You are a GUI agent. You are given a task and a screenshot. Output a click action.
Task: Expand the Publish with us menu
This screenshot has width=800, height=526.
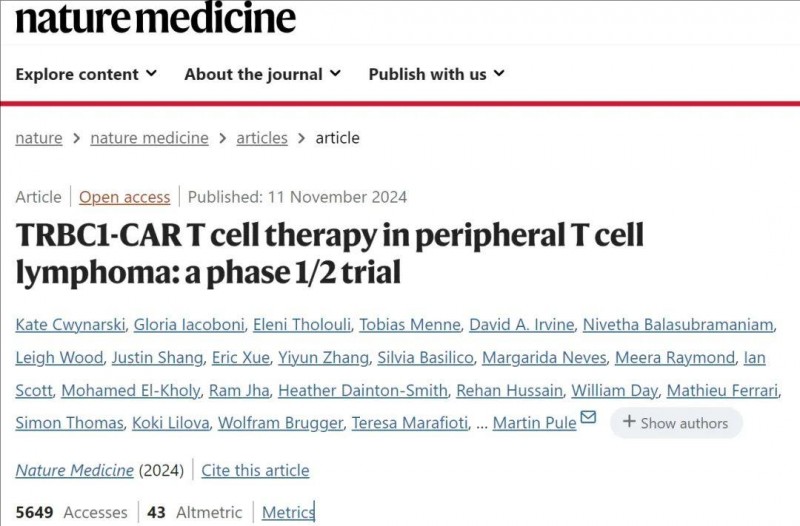coord(437,74)
